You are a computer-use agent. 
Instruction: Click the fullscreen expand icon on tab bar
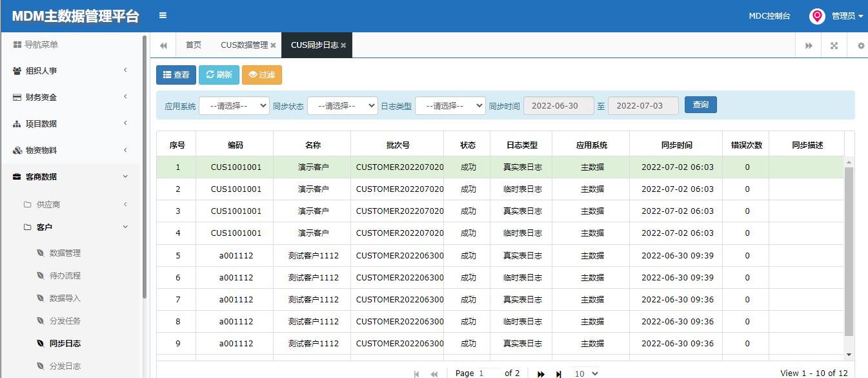[x=834, y=45]
